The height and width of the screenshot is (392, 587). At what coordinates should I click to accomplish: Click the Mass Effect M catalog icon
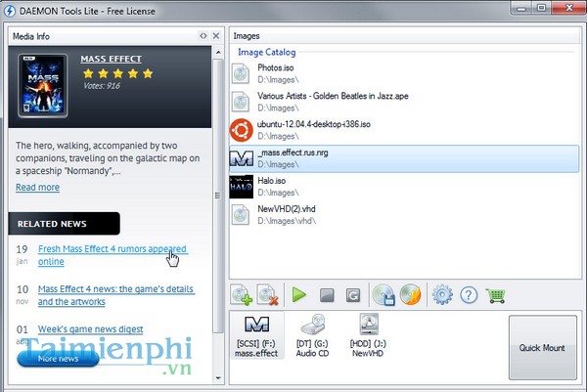pos(241,158)
